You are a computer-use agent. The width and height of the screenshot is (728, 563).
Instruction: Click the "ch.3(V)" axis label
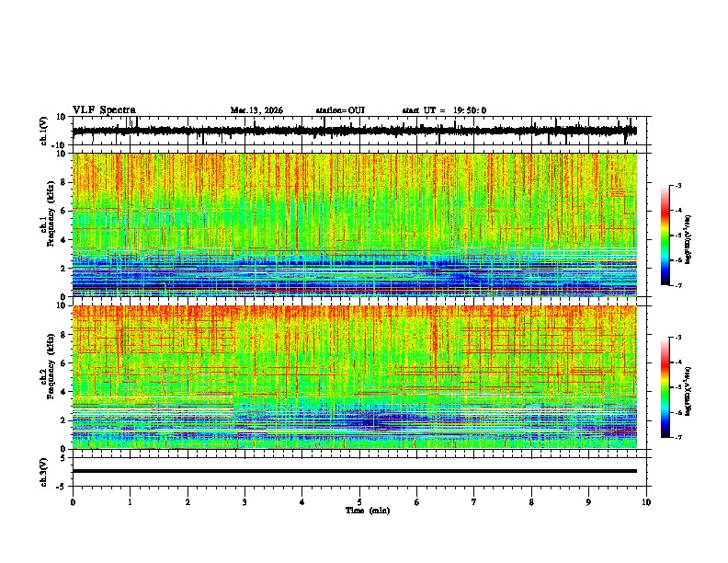pyautogui.click(x=44, y=472)
